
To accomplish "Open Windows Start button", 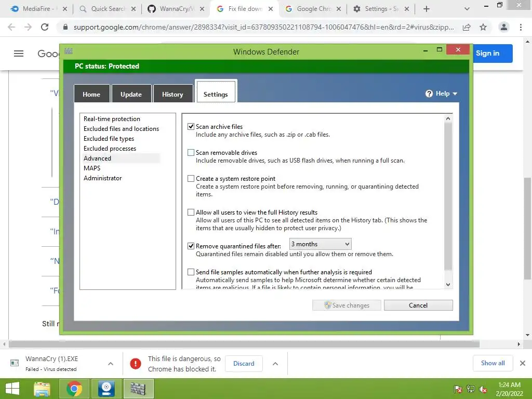I will pyautogui.click(x=12, y=389).
